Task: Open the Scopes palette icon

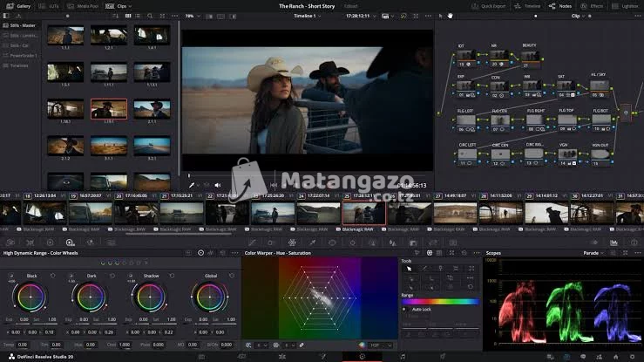Action: (613, 242)
